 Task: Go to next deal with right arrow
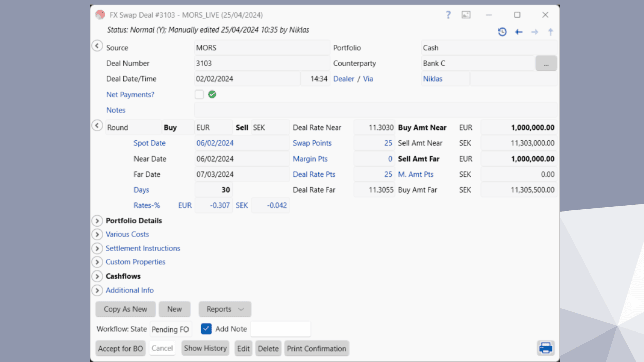pyautogui.click(x=535, y=32)
